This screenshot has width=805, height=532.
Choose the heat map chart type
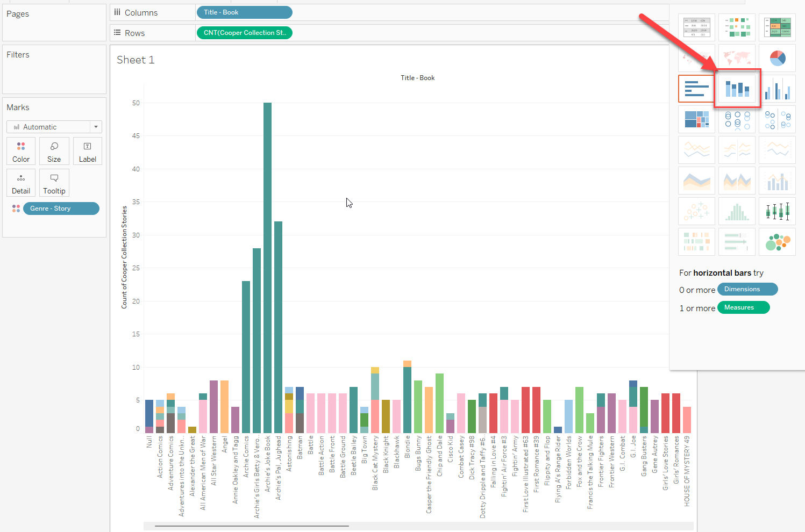coord(737,27)
